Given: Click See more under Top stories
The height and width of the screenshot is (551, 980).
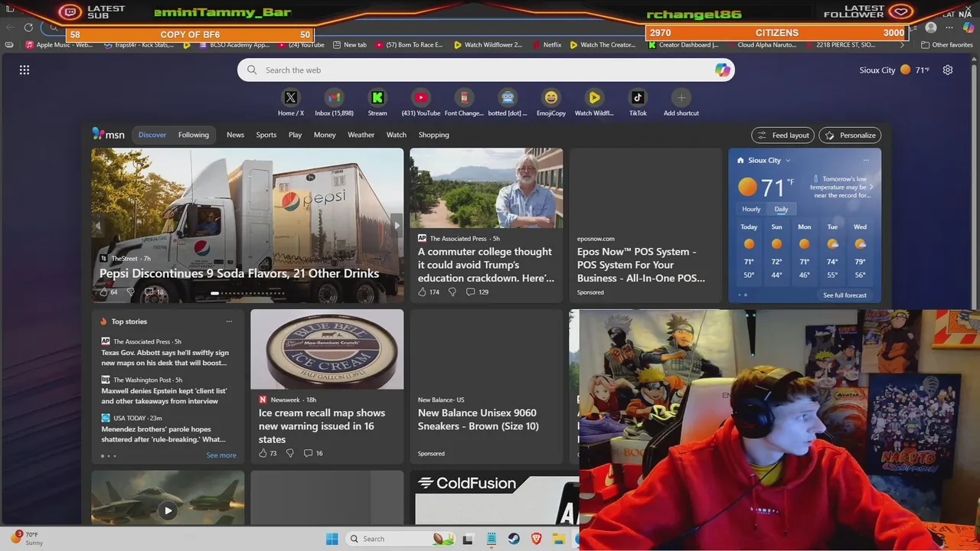Looking at the screenshot, I should (221, 455).
